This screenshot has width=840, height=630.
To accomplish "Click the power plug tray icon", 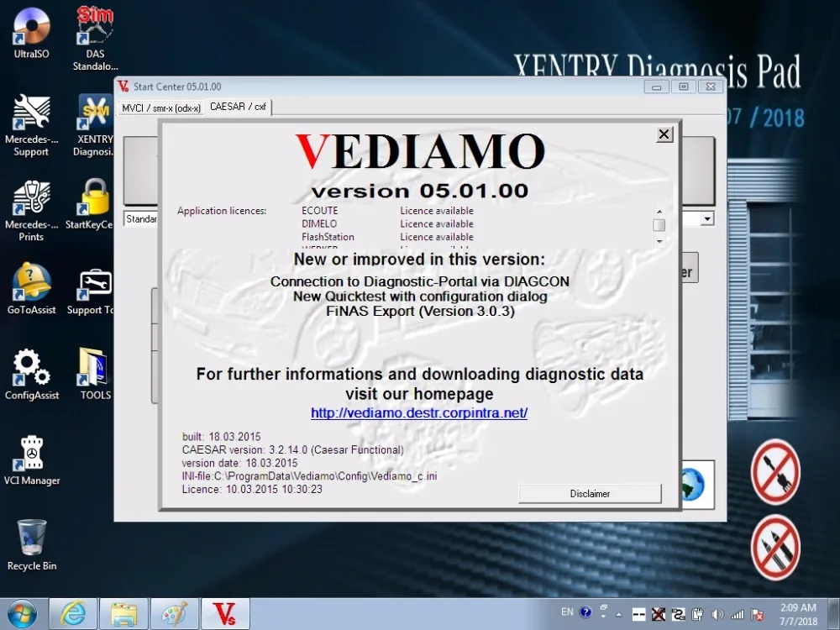I will (x=697, y=615).
